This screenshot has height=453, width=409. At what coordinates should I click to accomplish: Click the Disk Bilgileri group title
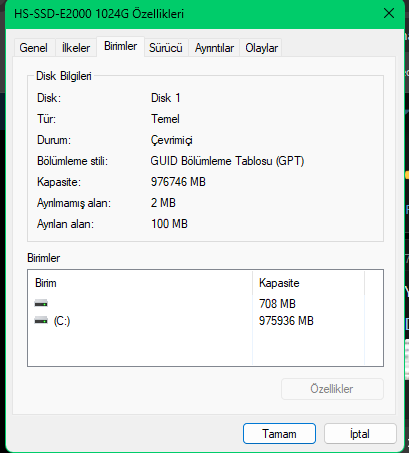64,76
